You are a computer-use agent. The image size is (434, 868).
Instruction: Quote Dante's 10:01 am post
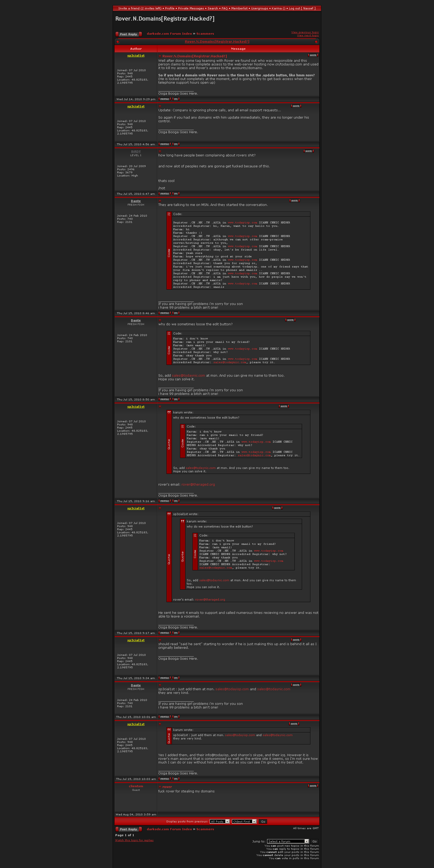[x=296, y=685]
